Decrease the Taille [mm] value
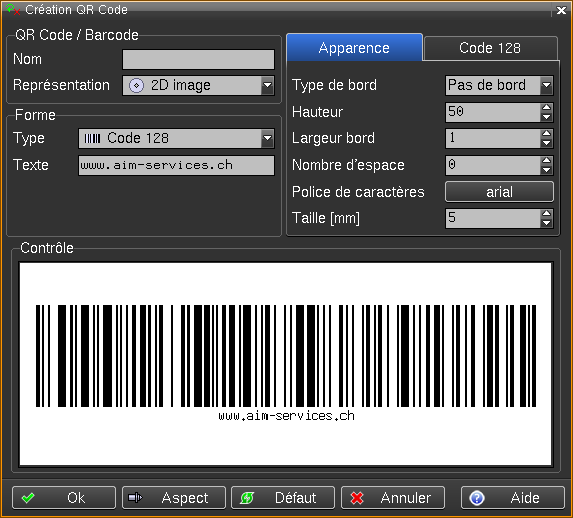This screenshot has width=573, height=518. [x=546, y=223]
